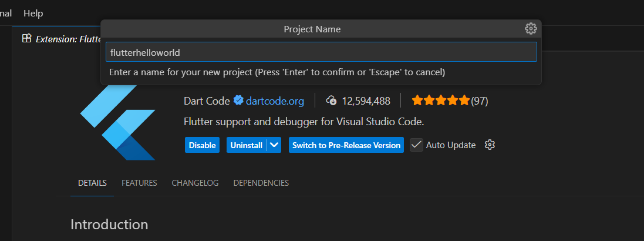
Task: Switch to the DETAILS tab
Action: click(x=92, y=183)
